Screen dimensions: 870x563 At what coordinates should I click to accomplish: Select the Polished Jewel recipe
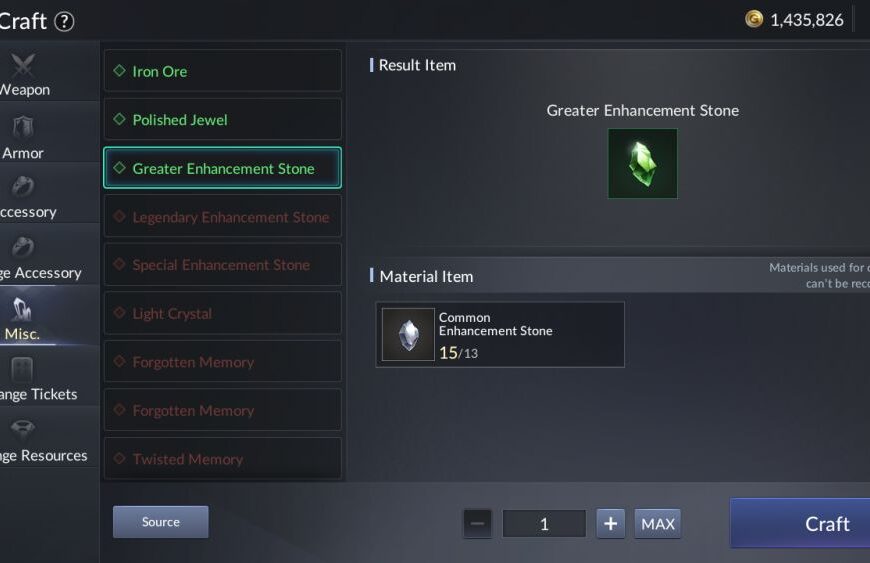222,119
